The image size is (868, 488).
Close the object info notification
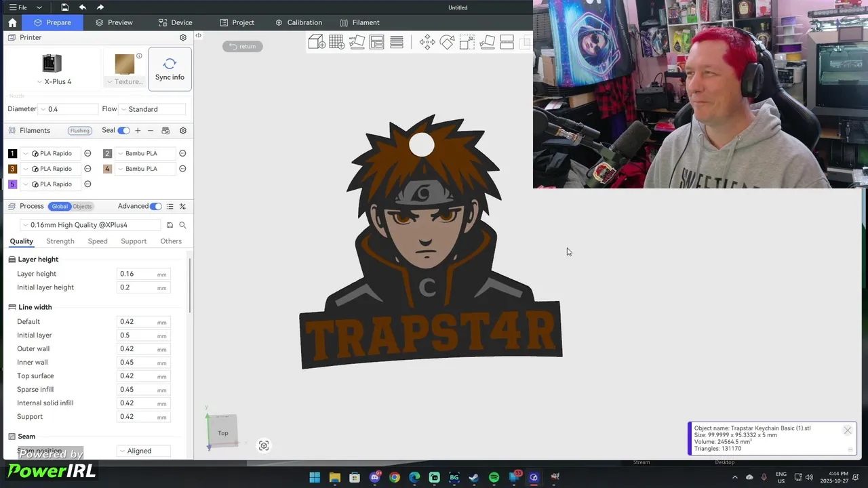click(x=847, y=430)
